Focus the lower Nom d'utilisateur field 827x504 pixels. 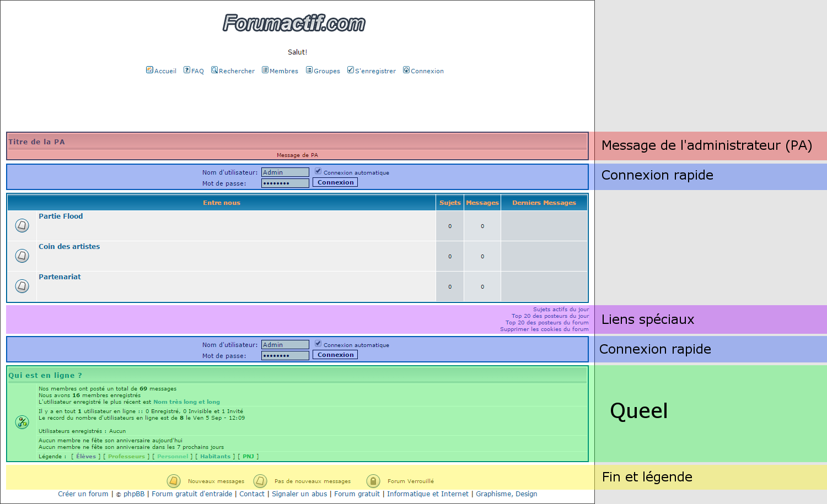[x=285, y=345]
